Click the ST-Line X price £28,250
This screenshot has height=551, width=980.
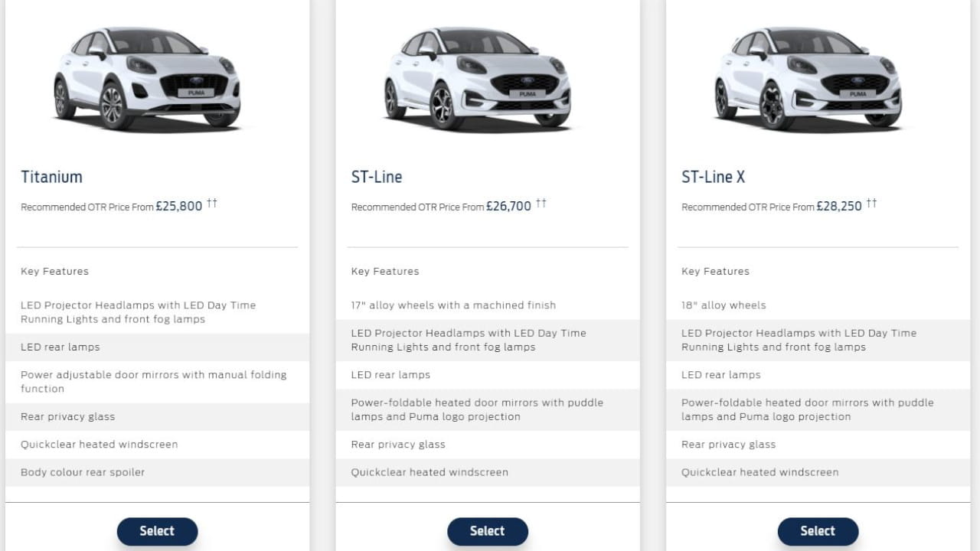click(839, 206)
